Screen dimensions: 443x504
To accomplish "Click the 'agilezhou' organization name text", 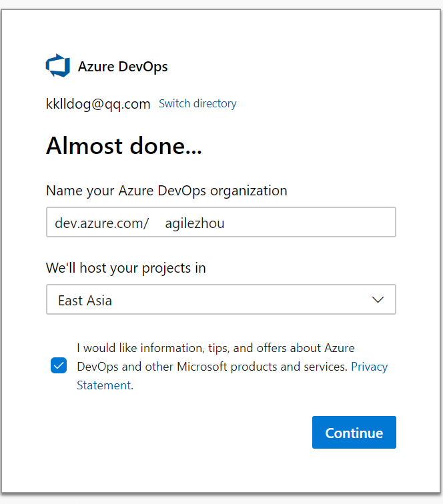I will point(195,223).
